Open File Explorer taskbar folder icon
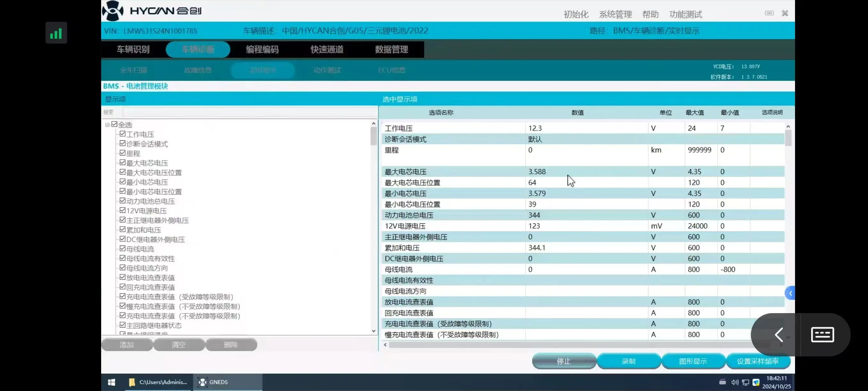The height and width of the screenshot is (391, 868). 132,382
